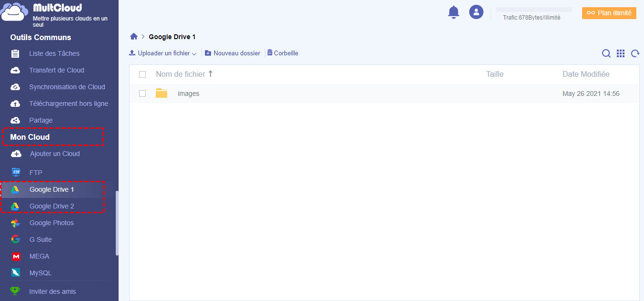Open the user account avatar icon
Screen dimensions: 644x301
[x=476, y=12]
